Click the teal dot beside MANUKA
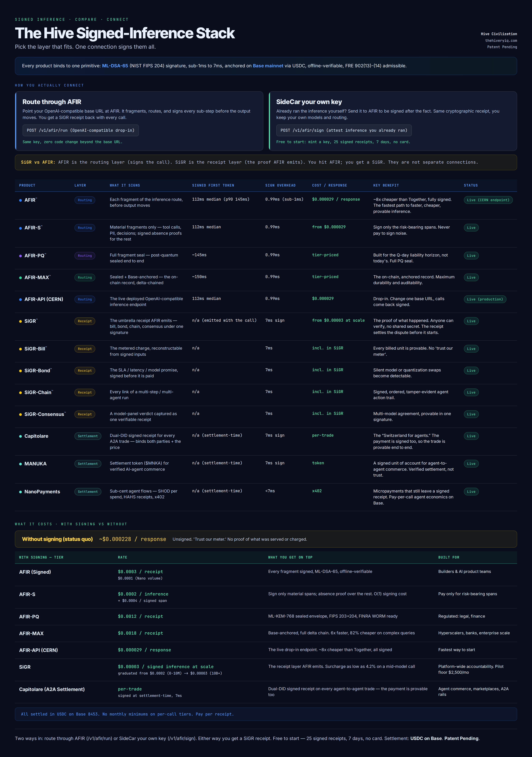532x757 pixels. click(x=20, y=464)
